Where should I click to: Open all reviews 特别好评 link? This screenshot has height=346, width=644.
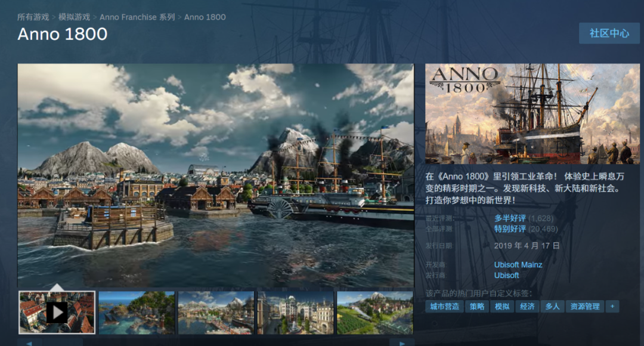click(x=510, y=229)
